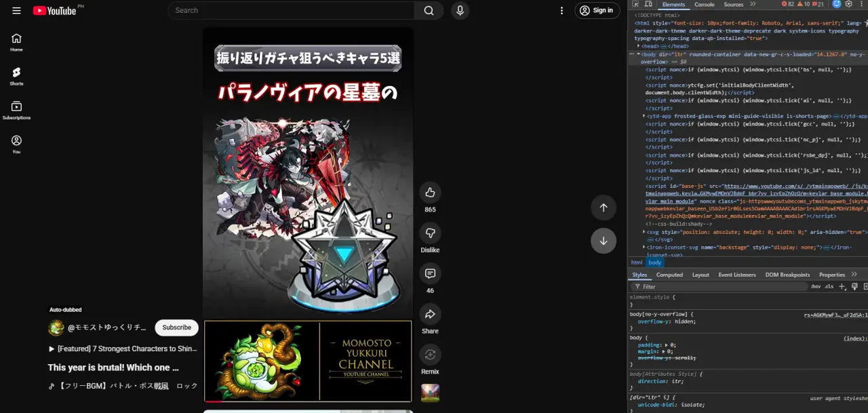This screenshot has height=413, width=868.
Task: Show more DevTools panels chevron
Action: click(x=753, y=4)
